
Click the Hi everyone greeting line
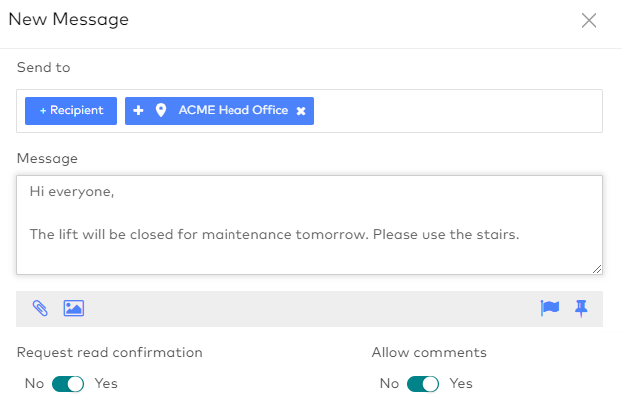pos(72,191)
